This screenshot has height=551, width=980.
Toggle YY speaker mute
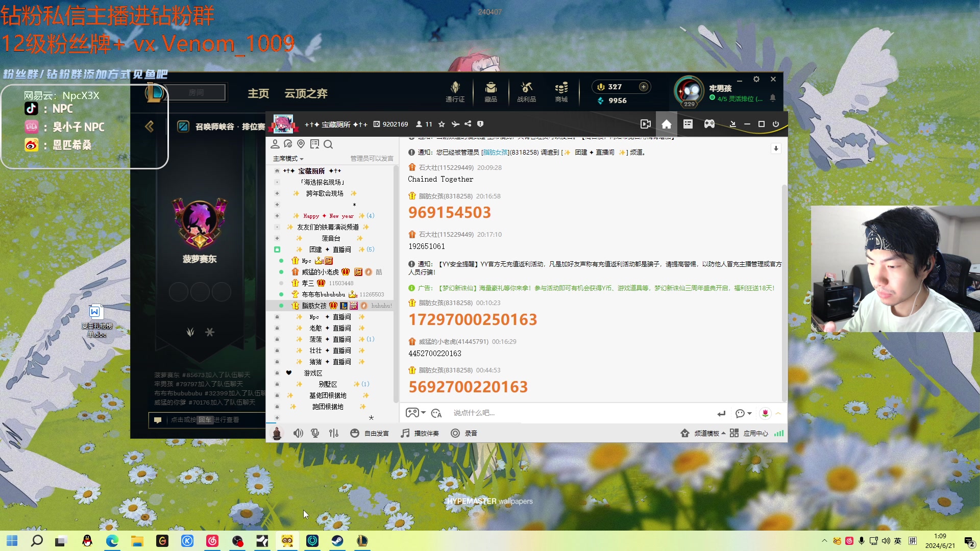[298, 433]
